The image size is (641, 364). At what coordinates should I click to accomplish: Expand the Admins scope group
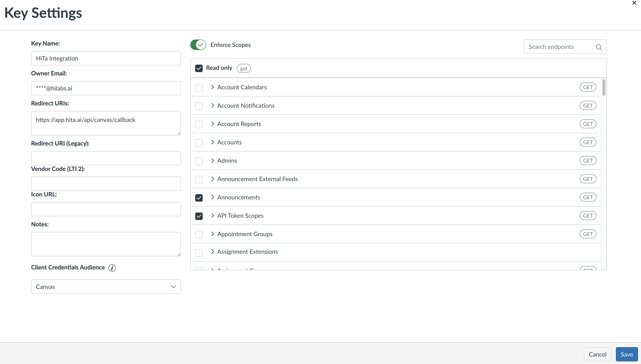pyautogui.click(x=213, y=160)
